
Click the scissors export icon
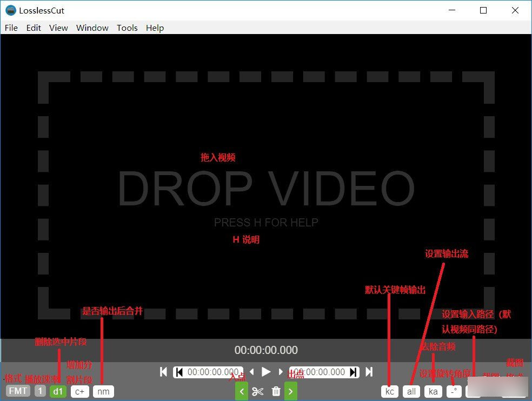[x=258, y=391]
